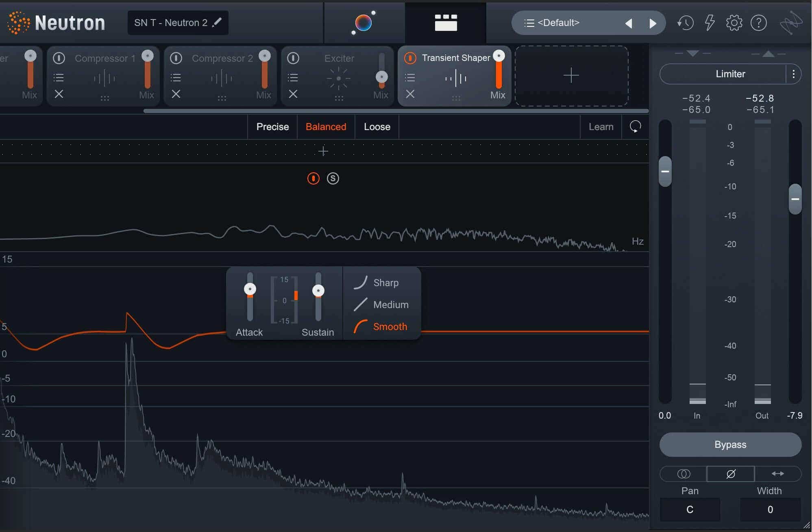Viewport: 812px width, 532px height.
Task: Open Compressor 2 preset list icon
Action: [176, 77]
